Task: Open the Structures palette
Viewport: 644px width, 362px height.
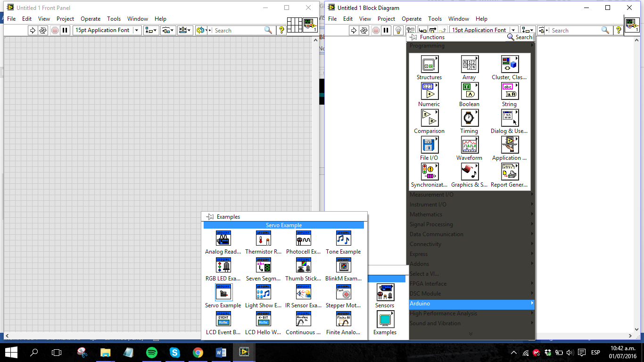Action: click(429, 64)
